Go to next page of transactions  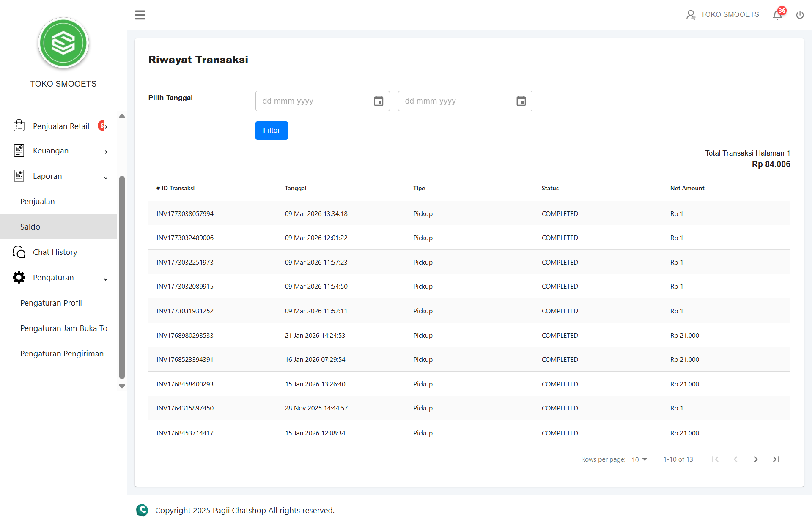pos(756,459)
